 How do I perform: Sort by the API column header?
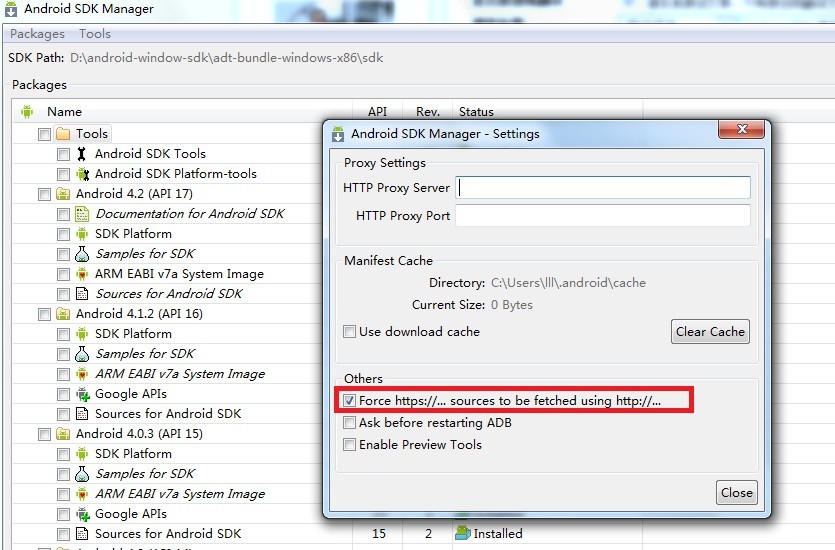pos(378,112)
